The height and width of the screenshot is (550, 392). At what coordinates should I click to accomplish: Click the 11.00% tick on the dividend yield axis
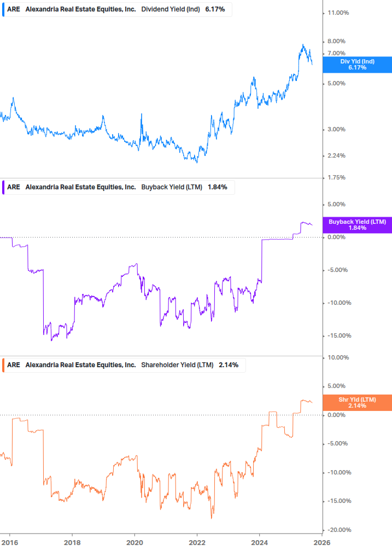pos(338,13)
